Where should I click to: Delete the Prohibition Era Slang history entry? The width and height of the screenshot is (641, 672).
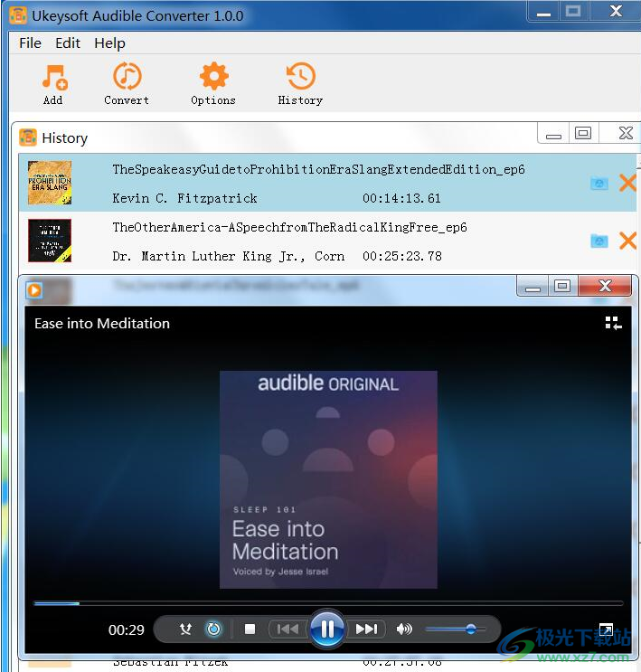click(627, 183)
